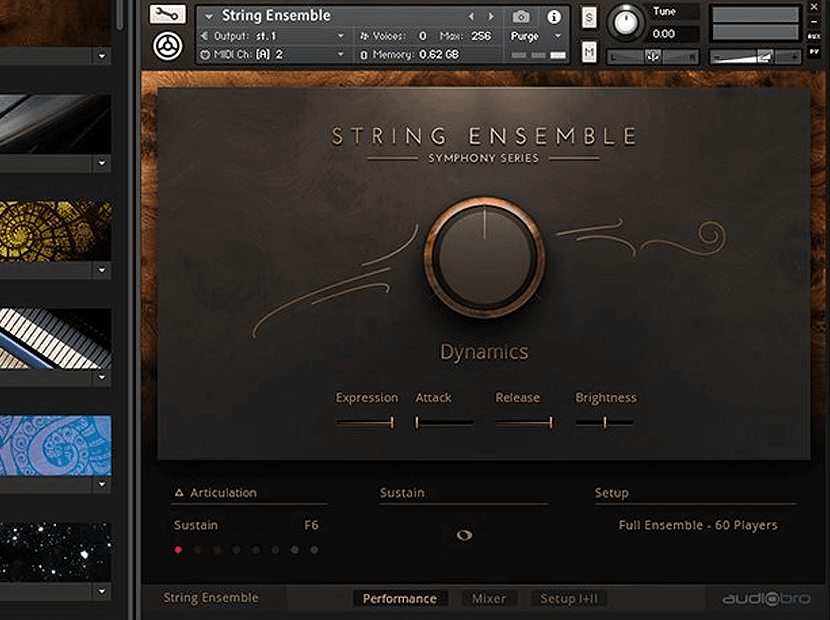The width and height of the screenshot is (830, 620).
Task: Go to the previous instrument preset
Action: [471, 17]
